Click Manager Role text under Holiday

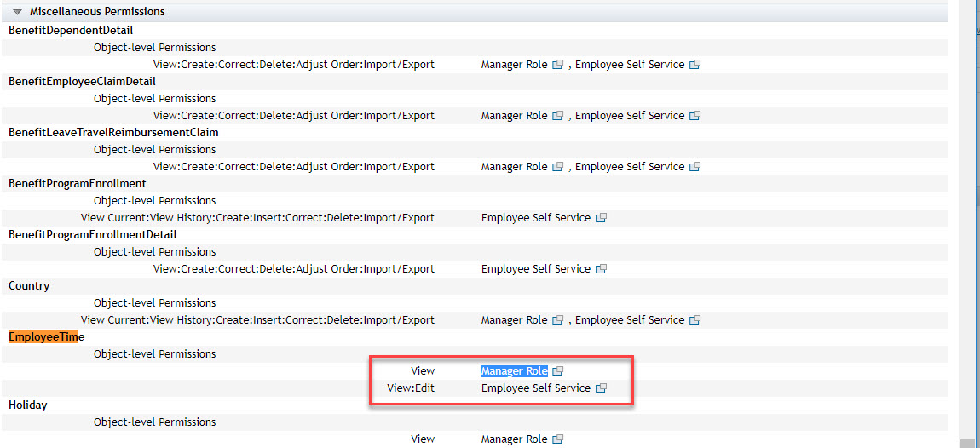[515, 439]
